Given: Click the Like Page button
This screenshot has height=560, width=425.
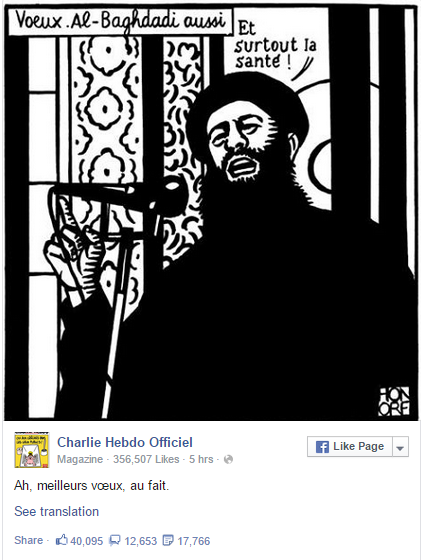Looking at the screenshot, I should (350, 446).
